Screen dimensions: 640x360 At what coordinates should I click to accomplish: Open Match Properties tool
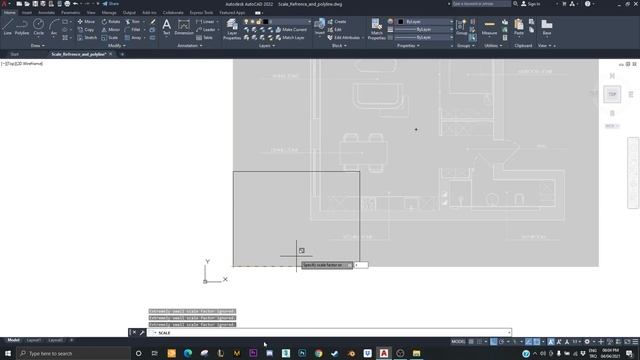point(376,29)
